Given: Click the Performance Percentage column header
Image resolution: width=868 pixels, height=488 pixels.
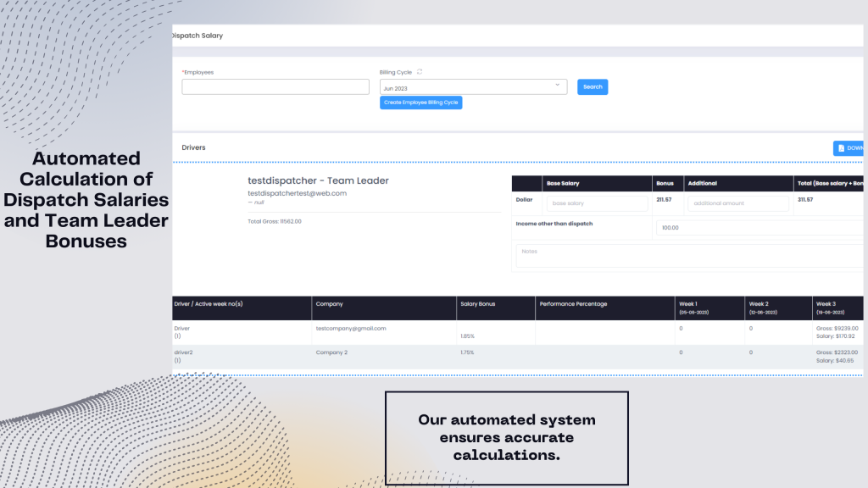Looking at the screenshot, I should point(573,303).
